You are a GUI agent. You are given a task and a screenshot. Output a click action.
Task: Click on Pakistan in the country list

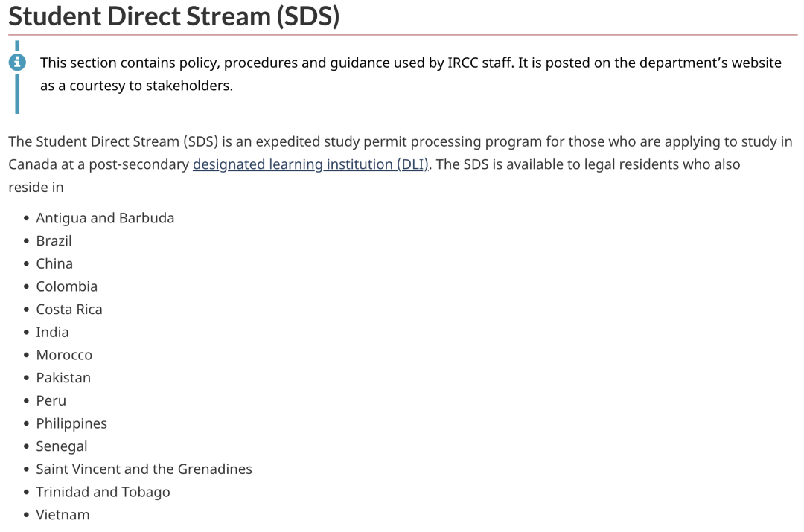63,378
